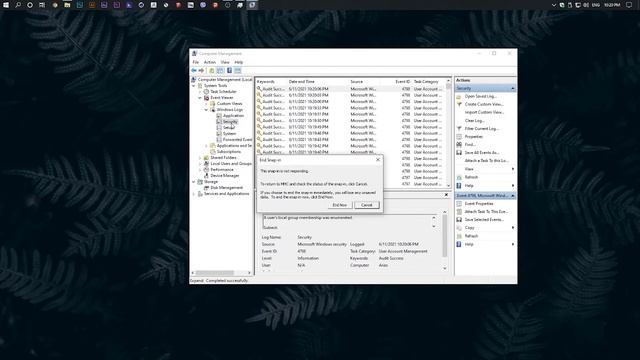Select Subscriptions in tree
The width and height of the screenshot is (640, 360).
229,152
